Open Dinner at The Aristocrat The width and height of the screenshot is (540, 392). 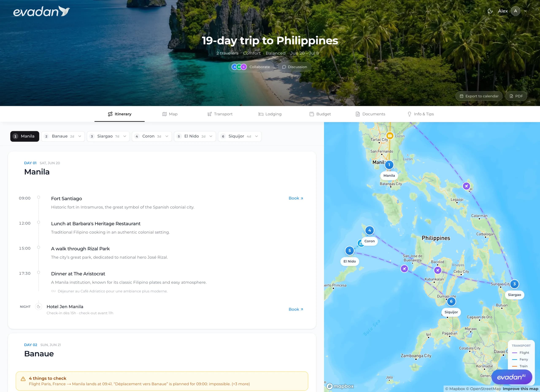coord(78,274)
